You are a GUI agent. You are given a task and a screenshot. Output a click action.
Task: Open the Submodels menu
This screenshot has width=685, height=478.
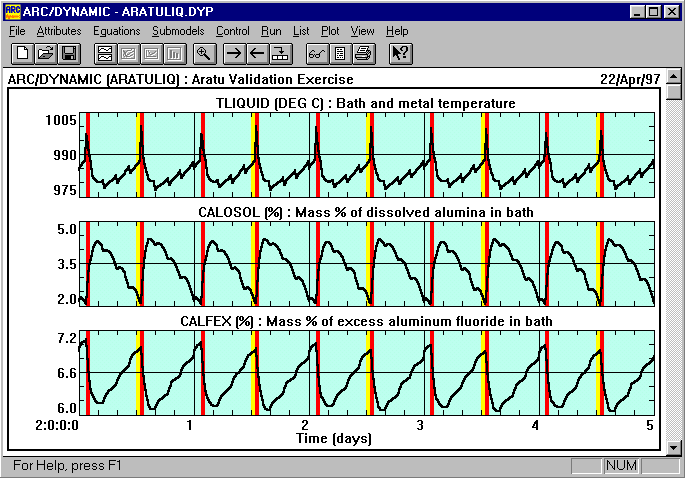coord(179,31)
